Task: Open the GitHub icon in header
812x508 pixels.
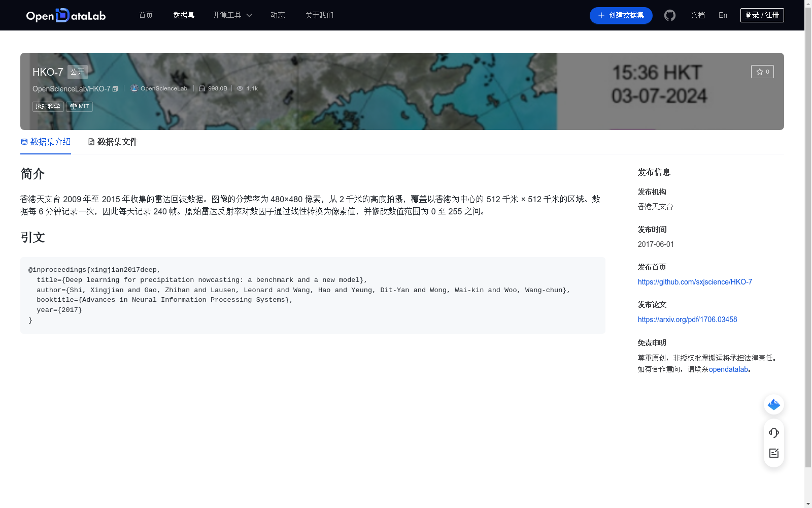Action: (670, 15)
